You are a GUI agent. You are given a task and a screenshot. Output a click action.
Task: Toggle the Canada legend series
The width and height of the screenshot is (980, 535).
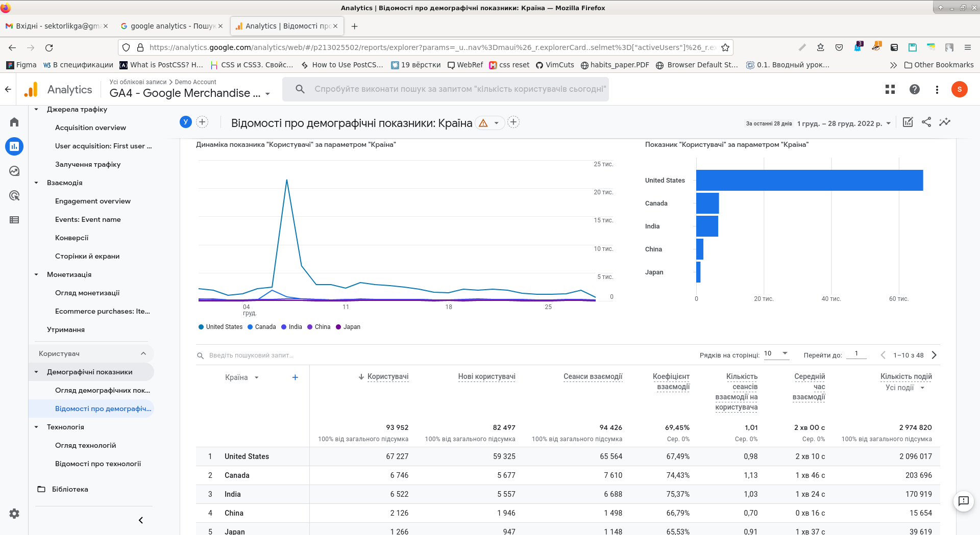(262, 327)
